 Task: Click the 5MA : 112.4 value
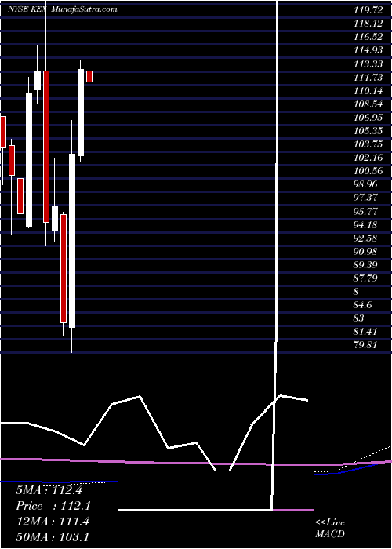(49, 490)
